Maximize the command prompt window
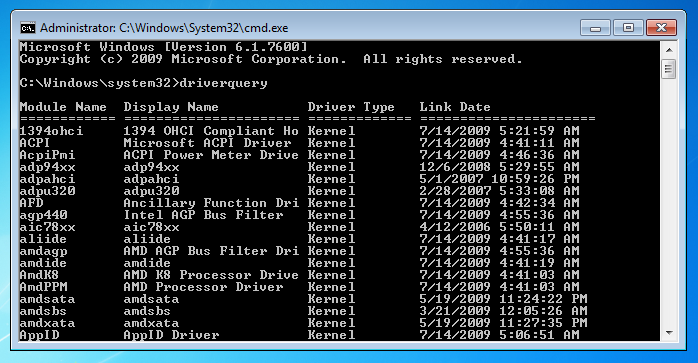The width and height of the screenshot is (698, 363). (628, 28)
